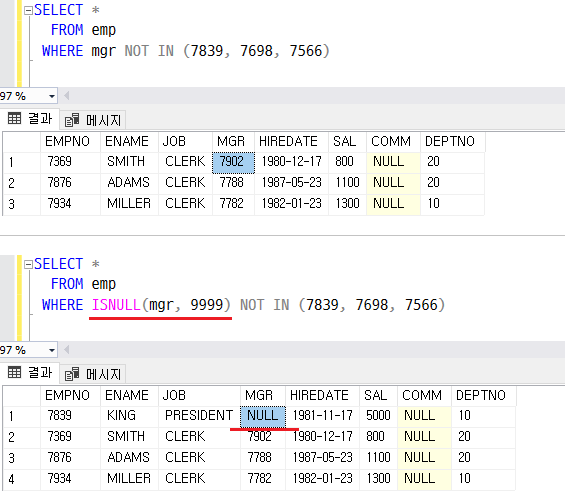Click hiredate 1987-05-23 in upper grid
Image resolution: width=565 pixels, height=493 pixels.
pos(292,183)
